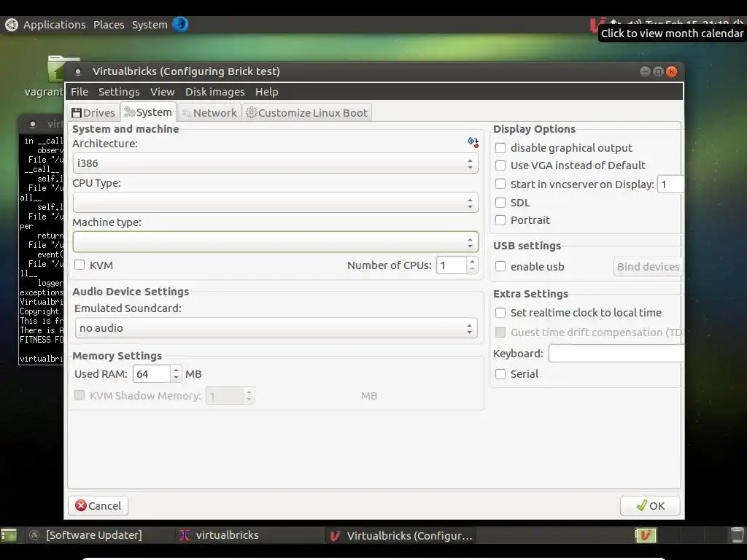Open System menu in top panel
Viewport: 747px width, 560px height.
(x=150, y=25)
